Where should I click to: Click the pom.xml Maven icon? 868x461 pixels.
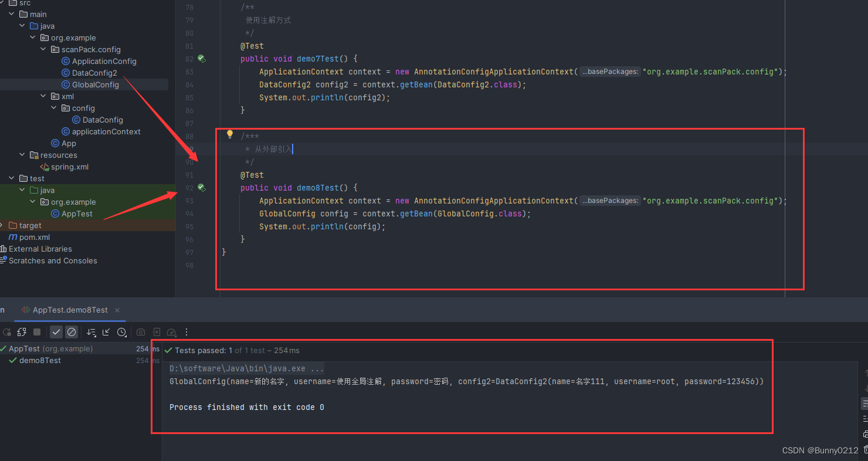13,237
